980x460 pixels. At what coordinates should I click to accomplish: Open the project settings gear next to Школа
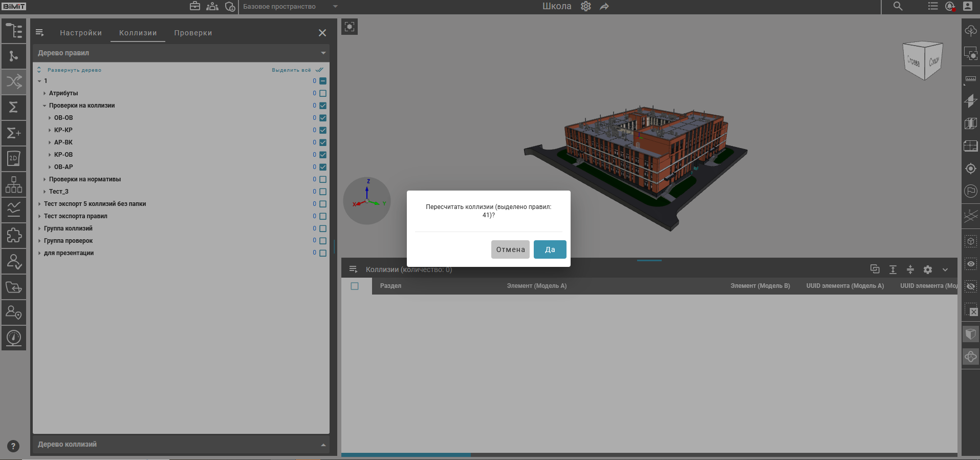586,7
